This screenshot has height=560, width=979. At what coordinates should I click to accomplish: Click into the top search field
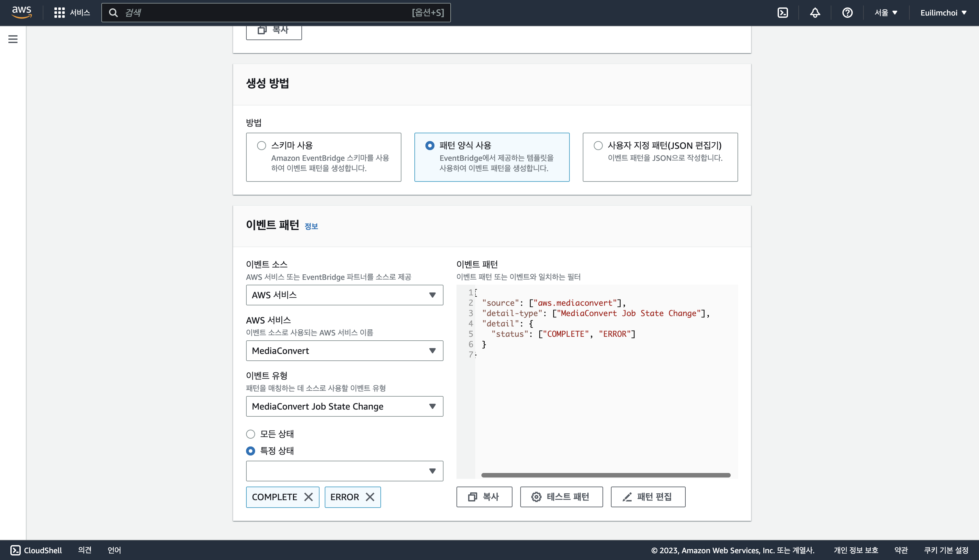(276, 13)
